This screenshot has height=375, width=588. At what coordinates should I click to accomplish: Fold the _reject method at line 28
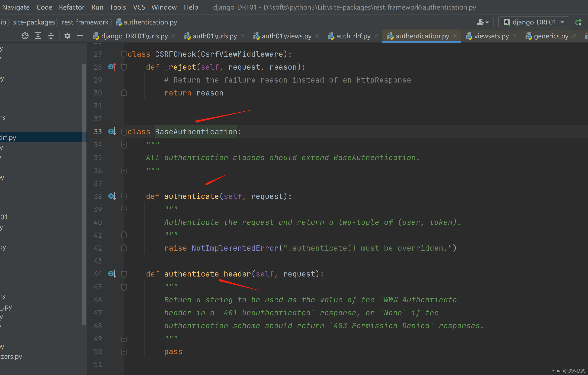click(x=124, y=67)
